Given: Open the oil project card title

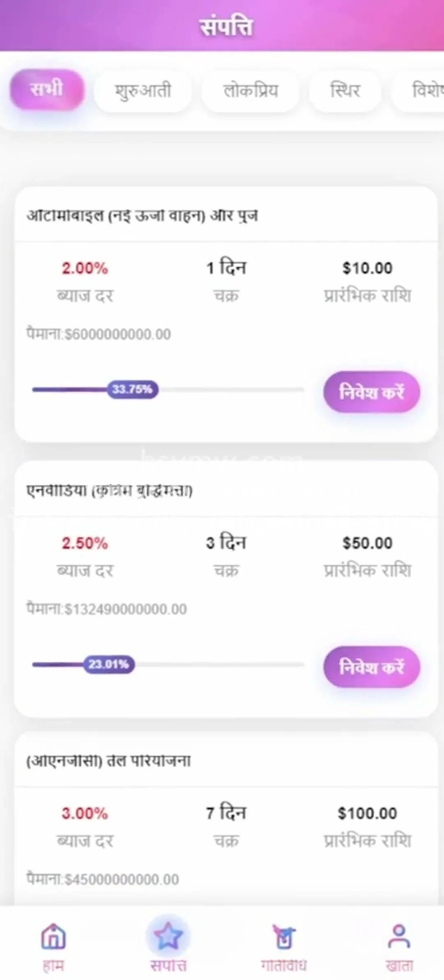Looking at the screenshot, I should 109,761.
